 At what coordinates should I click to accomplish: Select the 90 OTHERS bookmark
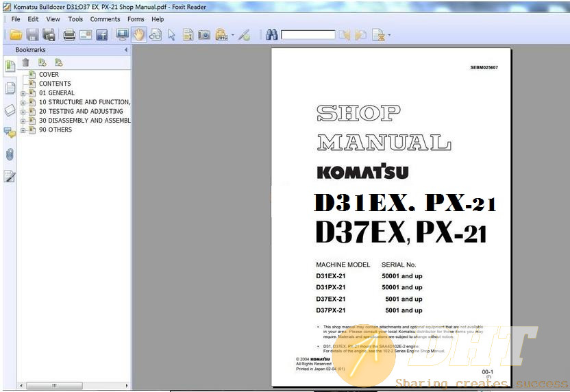(x=55, y=130)
